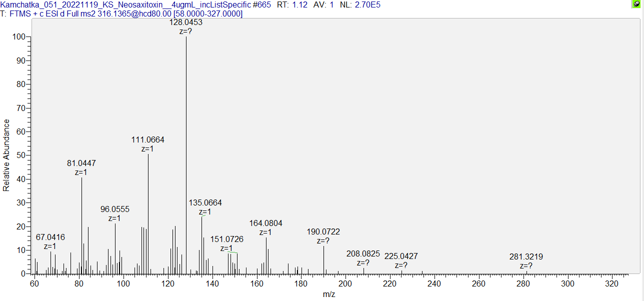Click the 225.0427 peak label
The width and height of the screenshot is (644, 301).
(401, 256)
